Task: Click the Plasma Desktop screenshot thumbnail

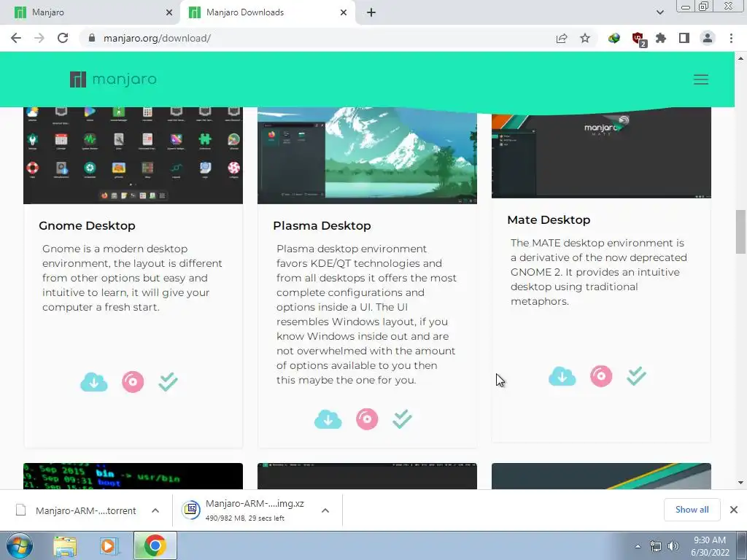Action: tap(367, 155)
